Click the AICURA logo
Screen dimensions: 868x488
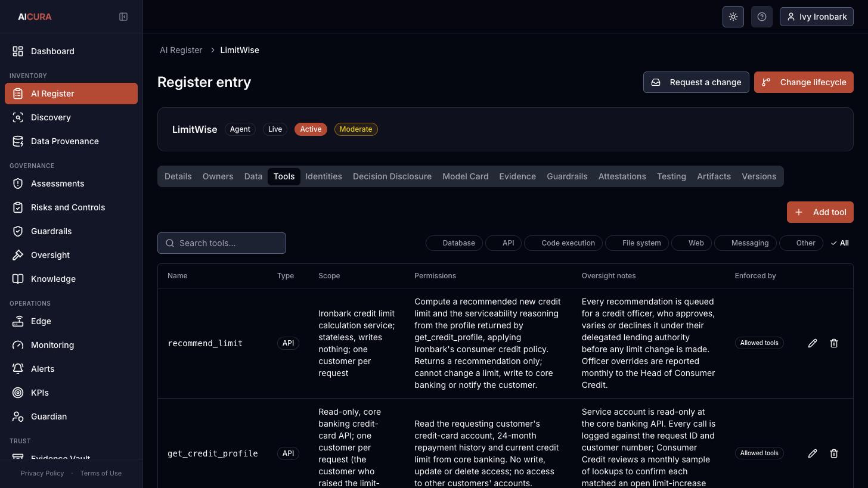pyautogui.click(x=35, y=17)
